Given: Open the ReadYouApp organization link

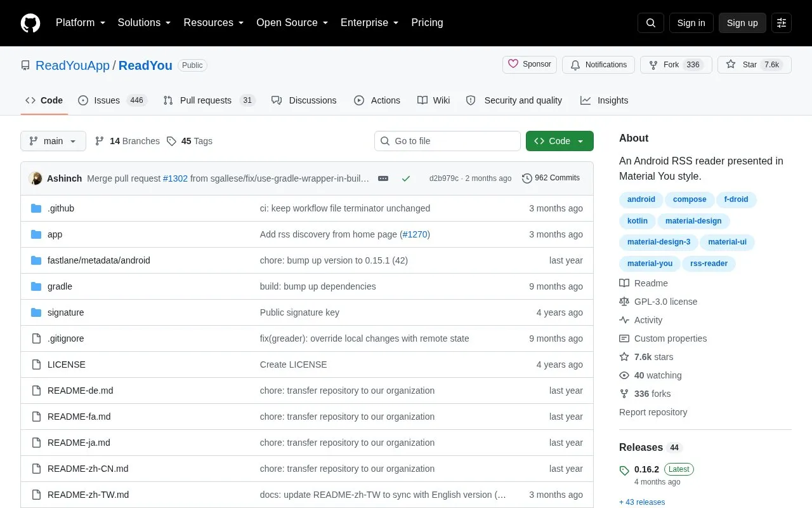Looking at the screenshot, I should [72, 65].
